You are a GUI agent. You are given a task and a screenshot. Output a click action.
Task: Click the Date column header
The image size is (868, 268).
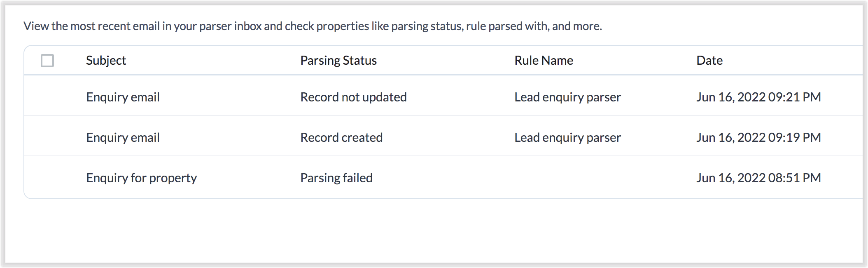click(x=709, y=61)
